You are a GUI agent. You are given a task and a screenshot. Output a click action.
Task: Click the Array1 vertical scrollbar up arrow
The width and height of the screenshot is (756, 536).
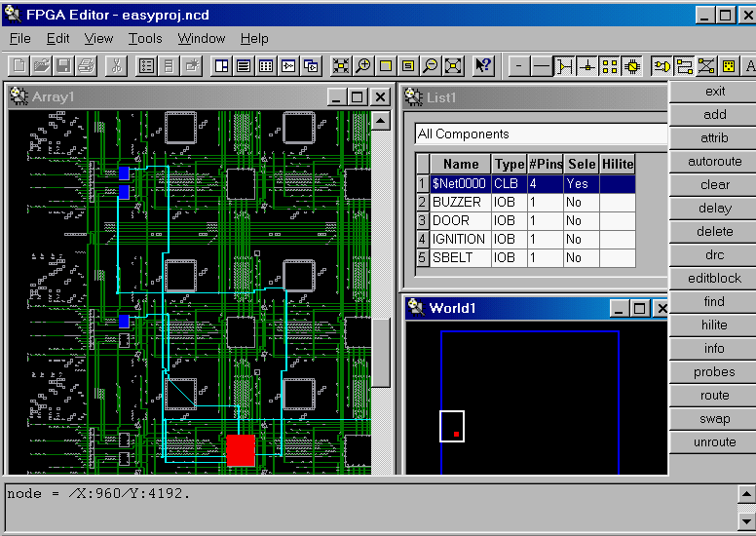coord(381,121)
